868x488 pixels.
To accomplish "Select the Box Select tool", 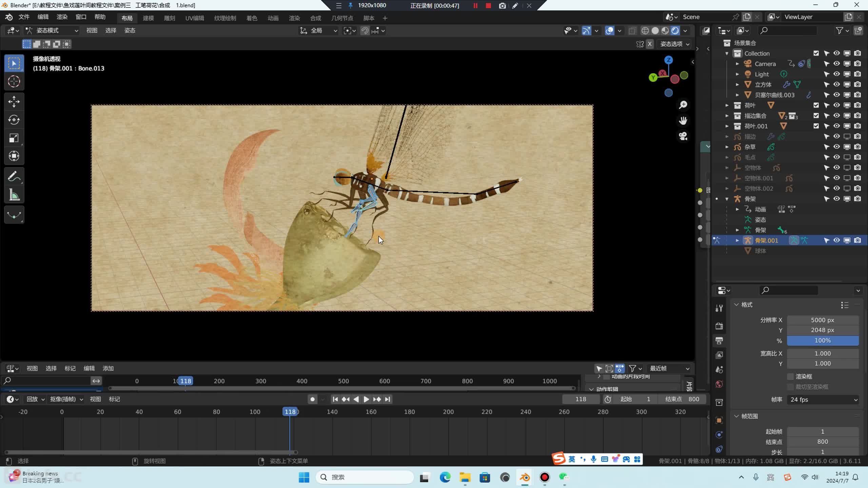I will pyautogui.click(x=14, y=63).
